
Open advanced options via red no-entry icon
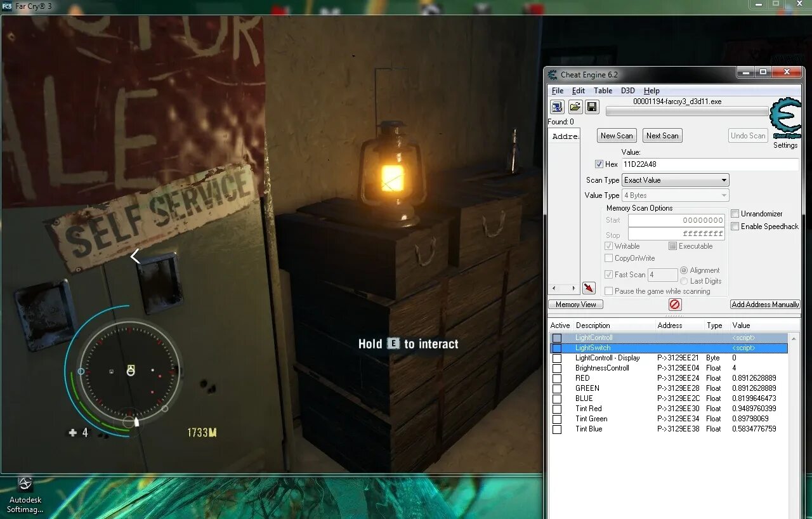click(674, 304)
